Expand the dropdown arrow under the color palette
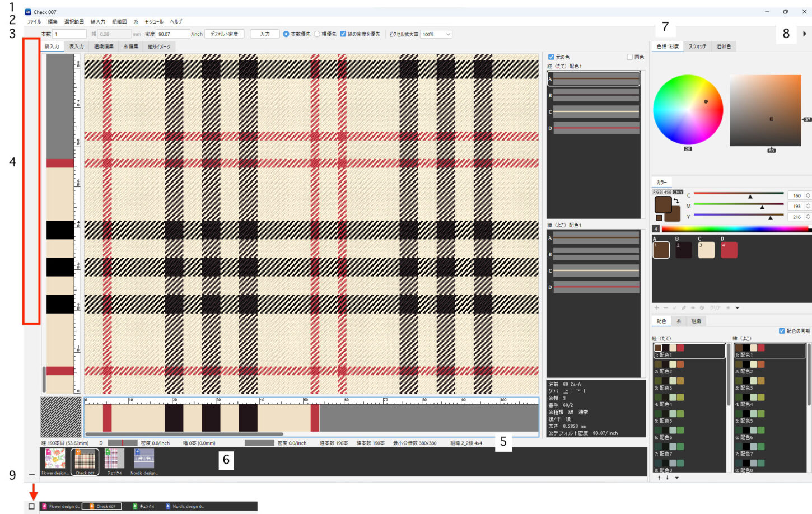 pyautogui.click(x=738, y=308)
